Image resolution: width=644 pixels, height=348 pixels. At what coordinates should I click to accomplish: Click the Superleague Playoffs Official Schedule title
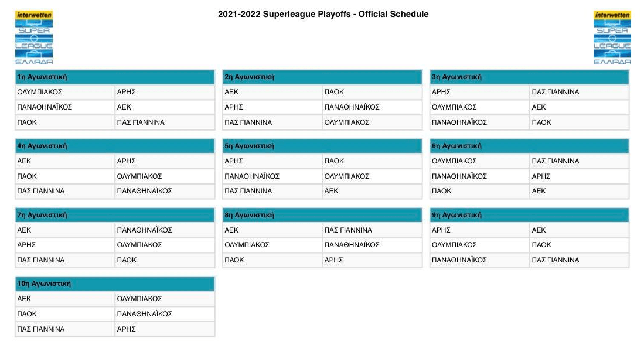[x=323, y=14]
